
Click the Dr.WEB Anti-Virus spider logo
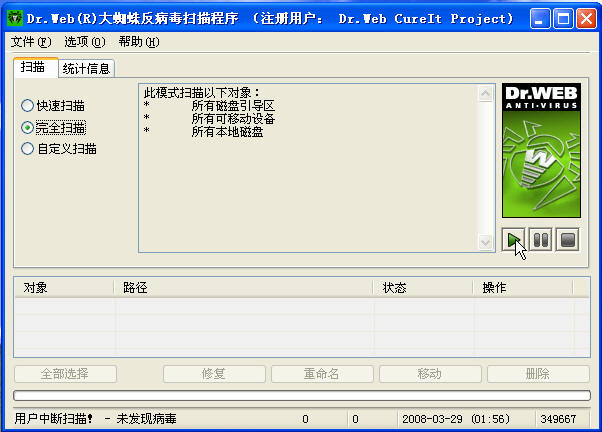541,151
